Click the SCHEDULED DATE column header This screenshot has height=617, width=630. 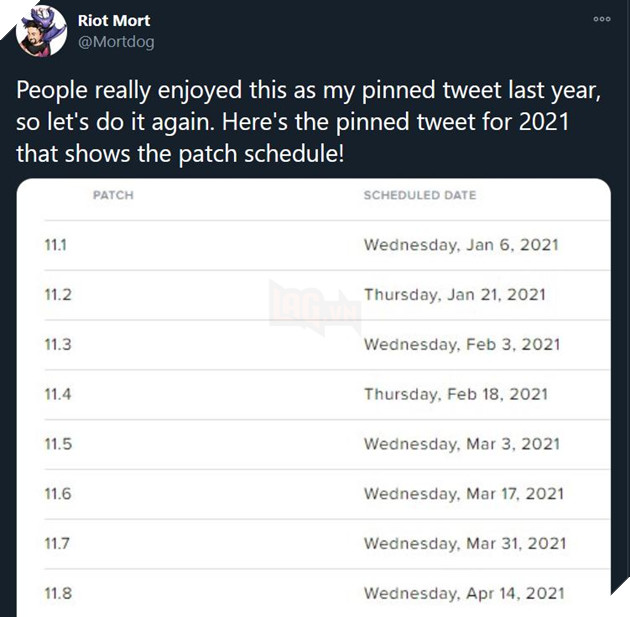420,195
